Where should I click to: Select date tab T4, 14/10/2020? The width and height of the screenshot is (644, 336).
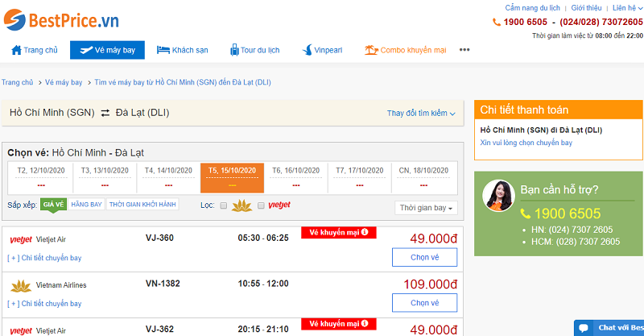coord(168,178)
